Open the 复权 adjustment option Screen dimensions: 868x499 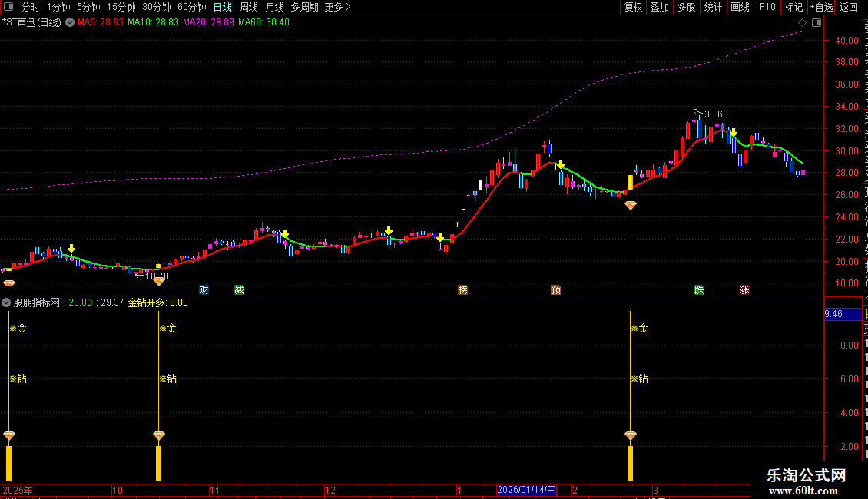point(633,7)
